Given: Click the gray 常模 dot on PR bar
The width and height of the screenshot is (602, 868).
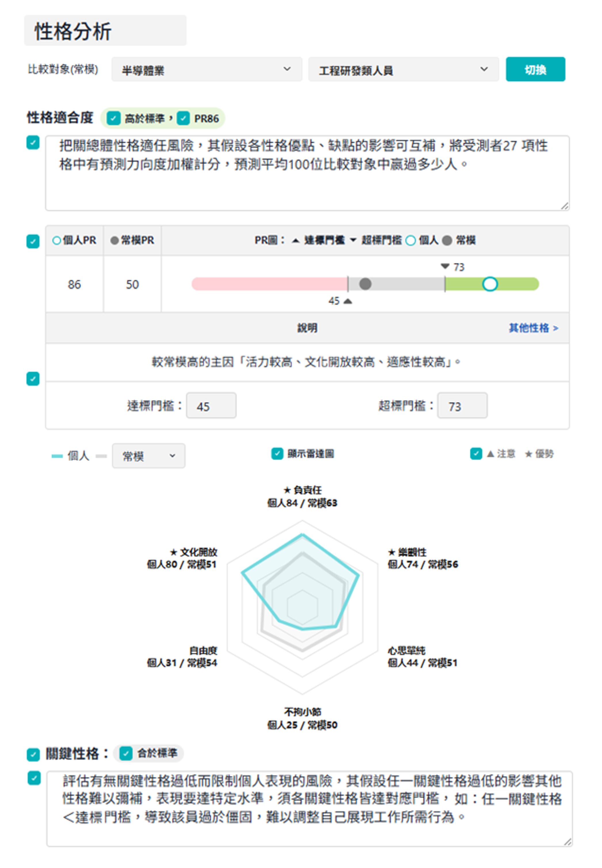Looking at the screenshot, I should [x=365, y=284].
